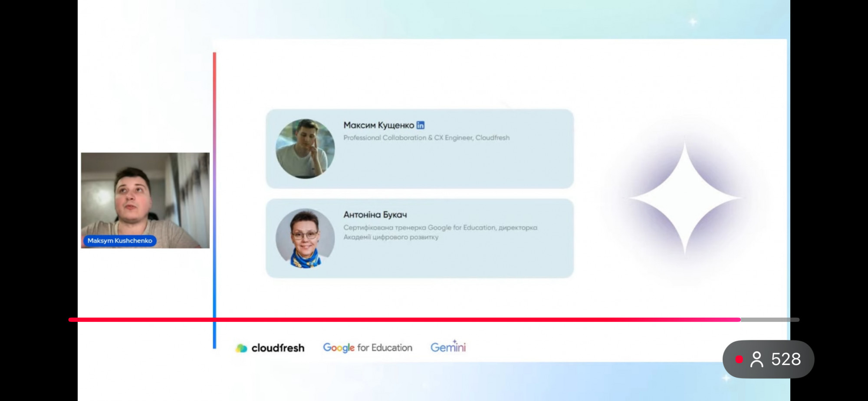Click the cloudfresh logo in slide footer

pyautogui.click(x=270, y=348)
